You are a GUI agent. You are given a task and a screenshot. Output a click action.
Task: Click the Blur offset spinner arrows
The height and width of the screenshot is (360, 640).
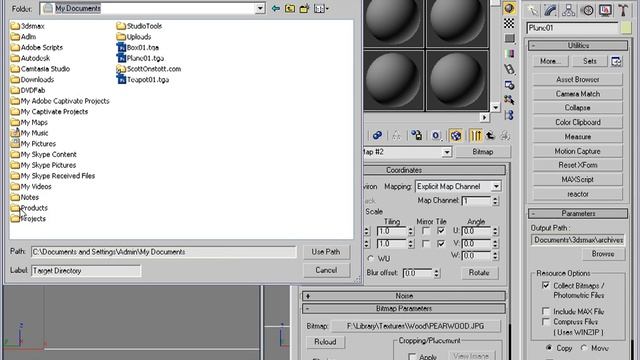click(436, 273)
